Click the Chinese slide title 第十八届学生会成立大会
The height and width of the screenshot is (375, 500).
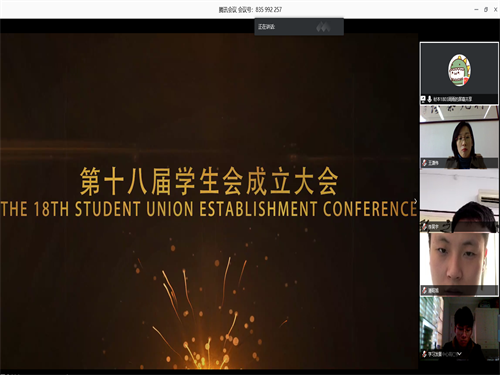point(209,181)
